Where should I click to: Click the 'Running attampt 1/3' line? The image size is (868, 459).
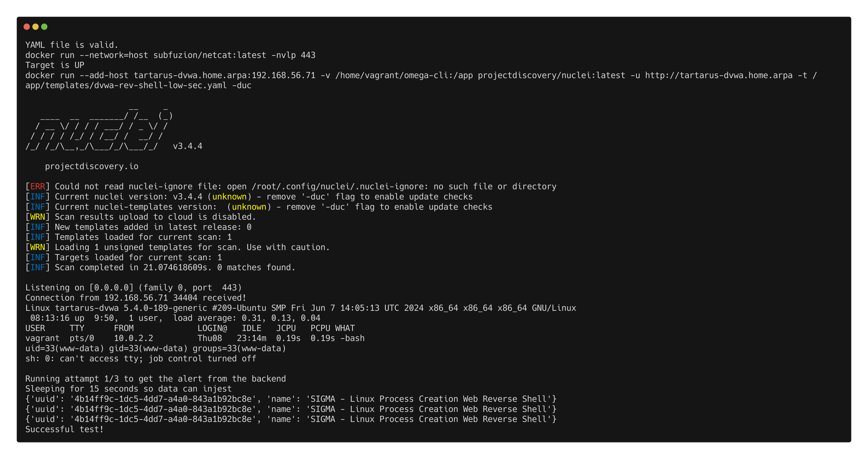click(x=155, y=379)
